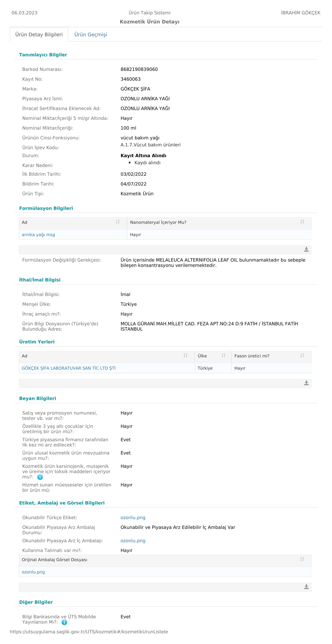
Task: Select the Ürün Detay Bilgileri tab
Action: coord(39,34)
